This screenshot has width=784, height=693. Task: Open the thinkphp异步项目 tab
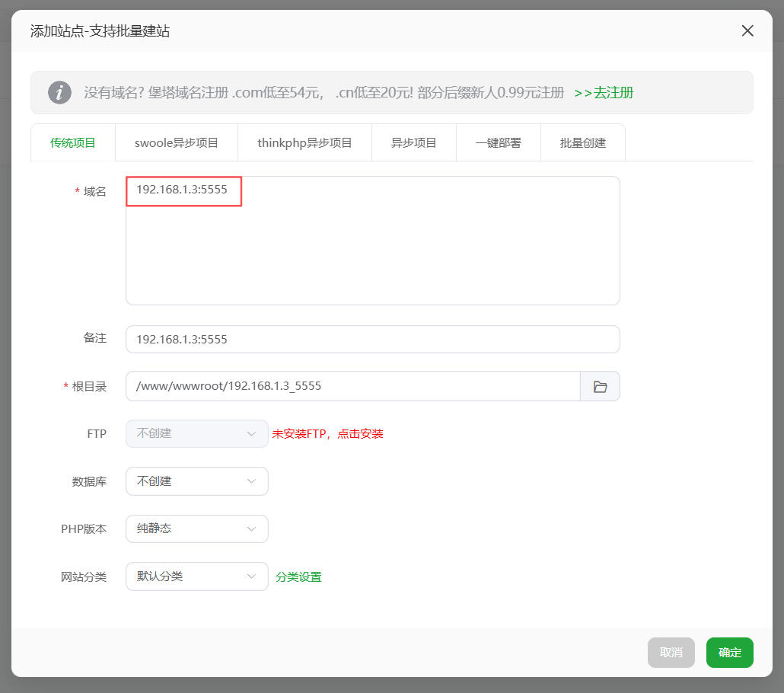coord(304,142)
